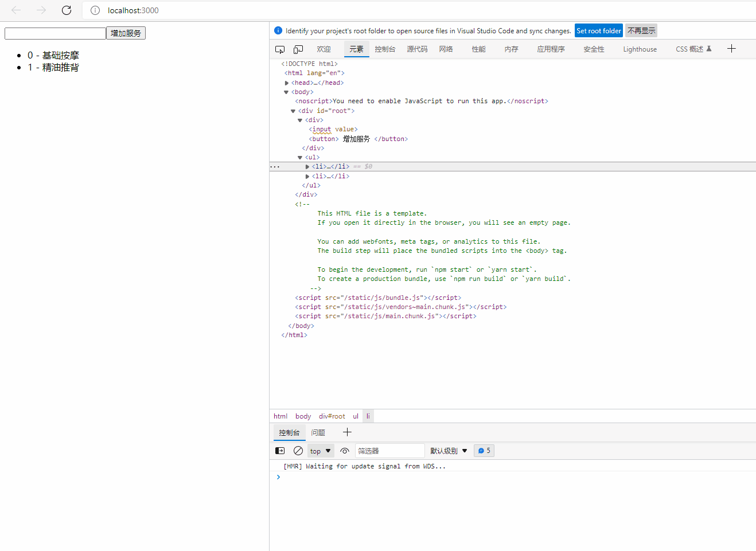Click Set root folder button
756x551 pixels.
pos(599,31)
